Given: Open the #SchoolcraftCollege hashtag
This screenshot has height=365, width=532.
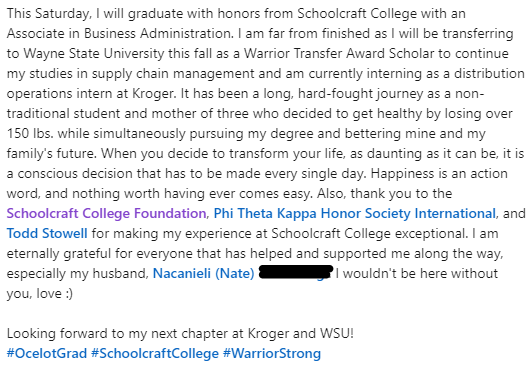Looking at the screenshot, I should pos(155,353).
